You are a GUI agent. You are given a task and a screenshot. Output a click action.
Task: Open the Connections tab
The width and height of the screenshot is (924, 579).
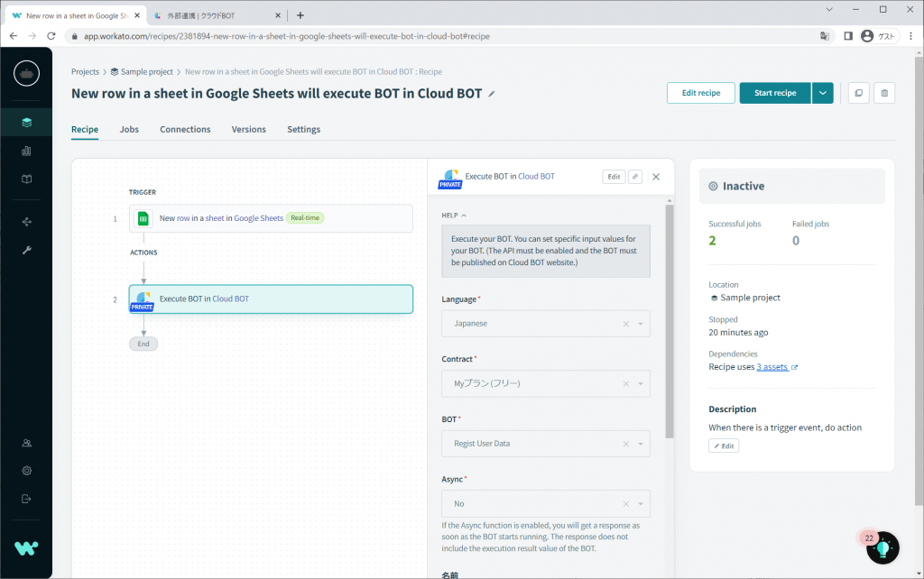coord(185,130)
